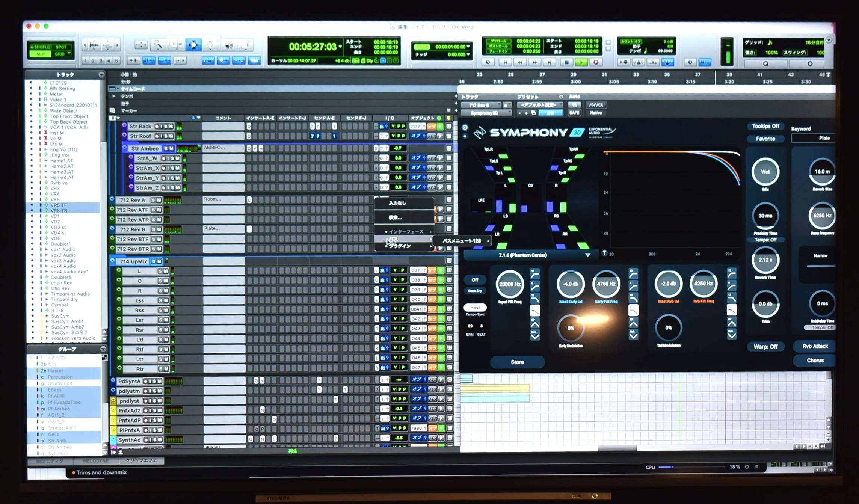Image resolution: width=859 pixels, height=504 pixels.
Task: Click the Fast Forward transport button
Action: (534, 62)
